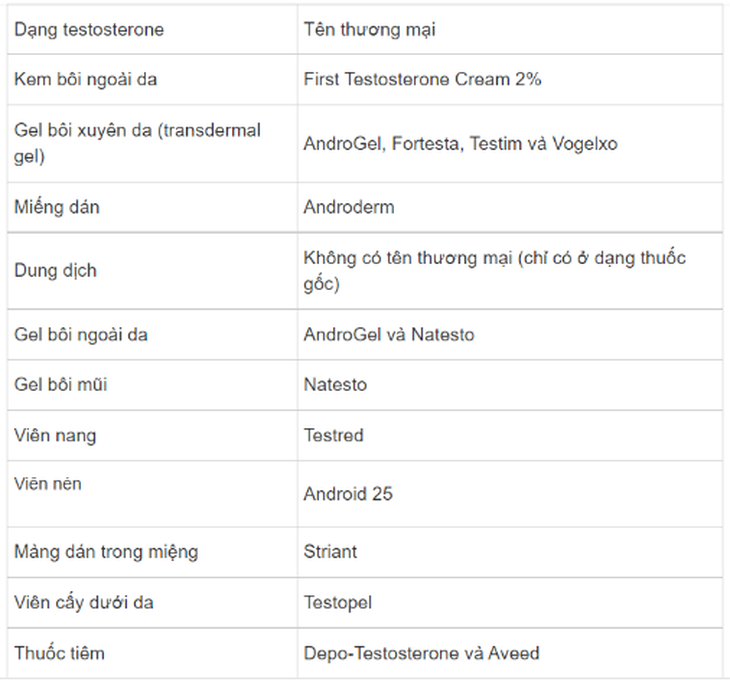Click the 'Striant' cell
This screenshot has height=695, width=730.
510,552
